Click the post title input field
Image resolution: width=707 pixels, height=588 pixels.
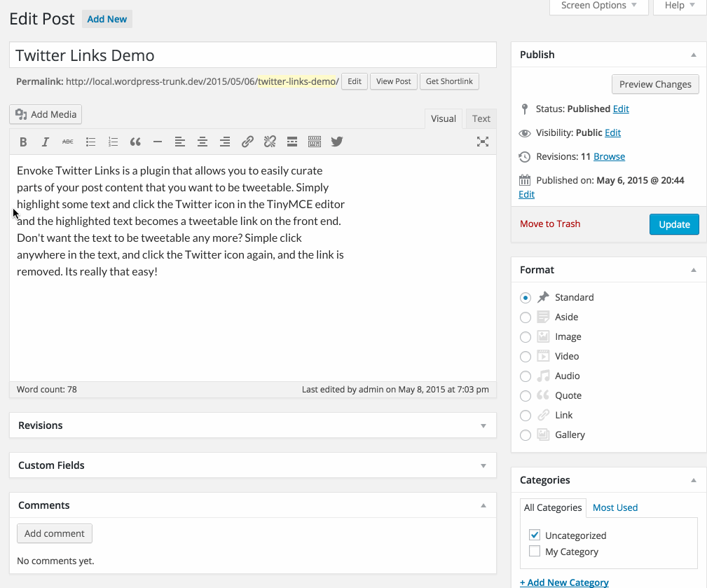252,55
